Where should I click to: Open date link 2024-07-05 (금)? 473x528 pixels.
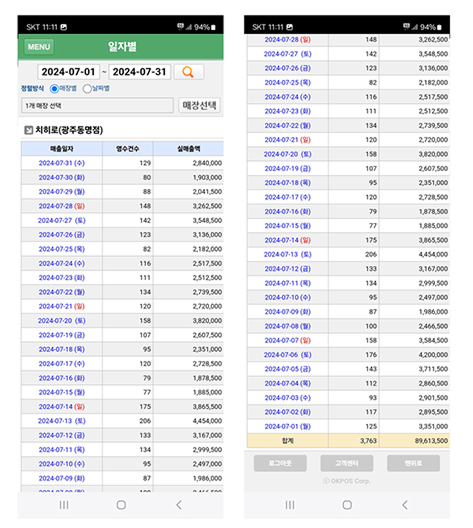point(288,369)
